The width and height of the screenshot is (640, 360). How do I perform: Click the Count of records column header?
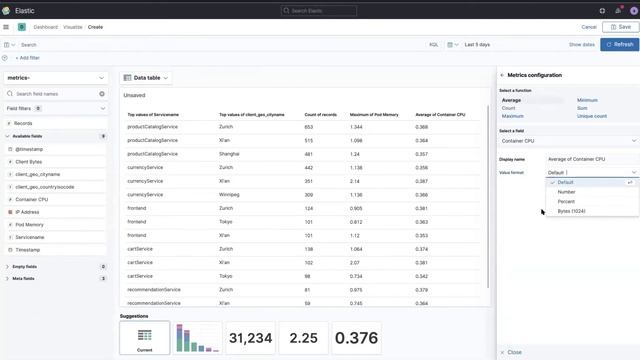pos(320,115)
